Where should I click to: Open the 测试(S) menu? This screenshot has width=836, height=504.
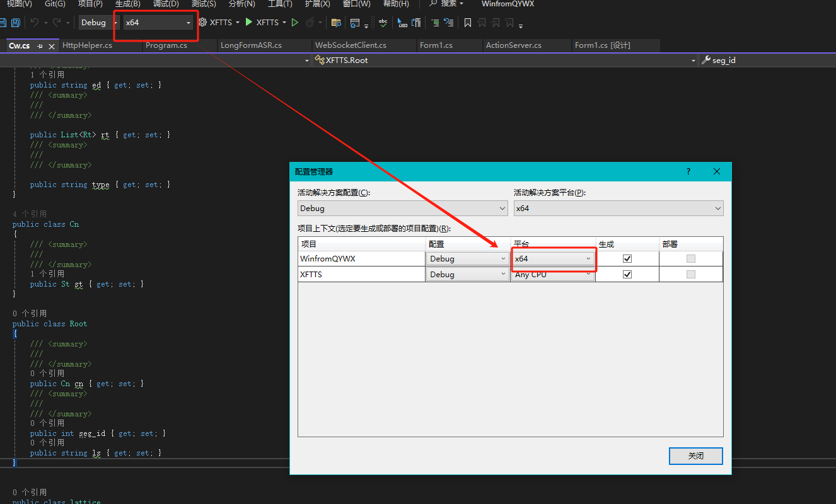[204, 4]
